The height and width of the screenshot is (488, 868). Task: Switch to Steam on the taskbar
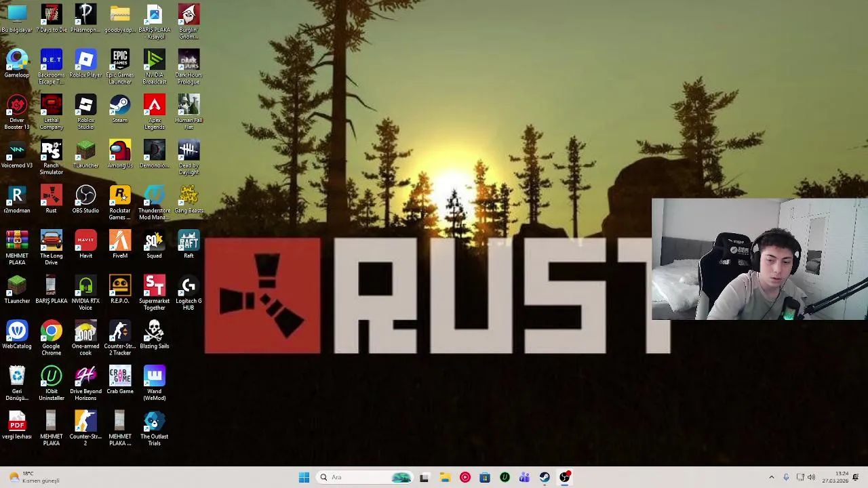(545, 477)
